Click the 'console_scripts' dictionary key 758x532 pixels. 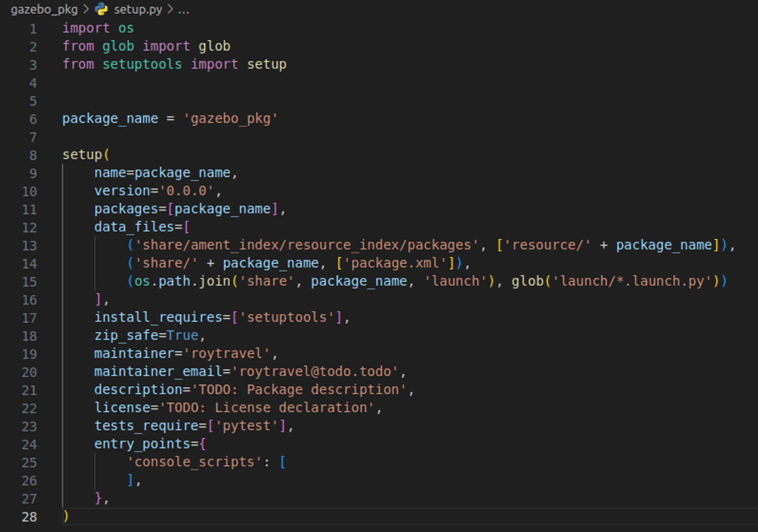(x=194, y=462)
